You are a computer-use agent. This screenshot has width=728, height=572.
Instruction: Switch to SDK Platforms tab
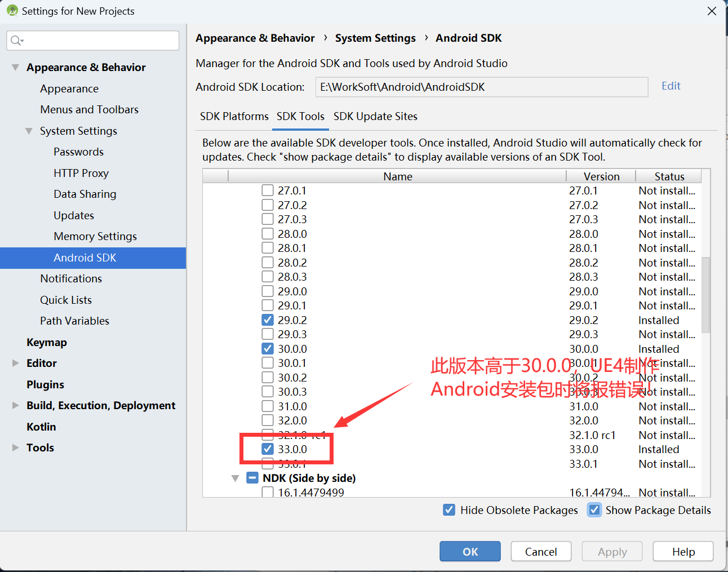(234, 117)
